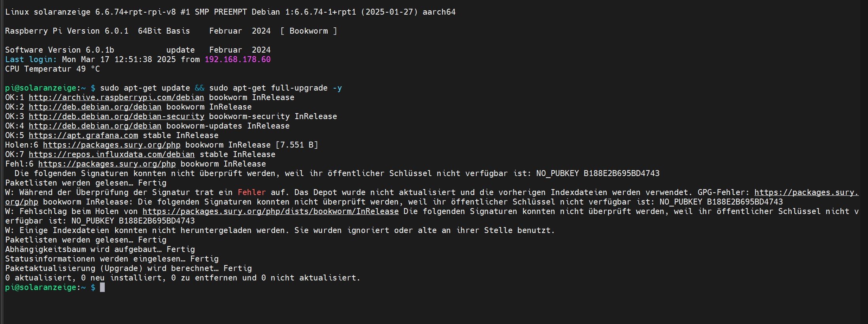This screenshot has width=868, height=324.
Task: Click the terminal scrollbar on the right edge
Action: point(864,158)
